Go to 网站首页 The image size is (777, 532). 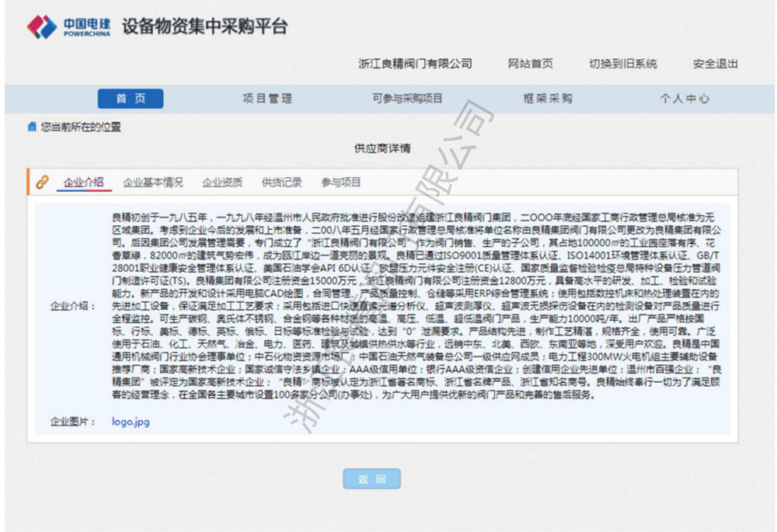(531, 64)
